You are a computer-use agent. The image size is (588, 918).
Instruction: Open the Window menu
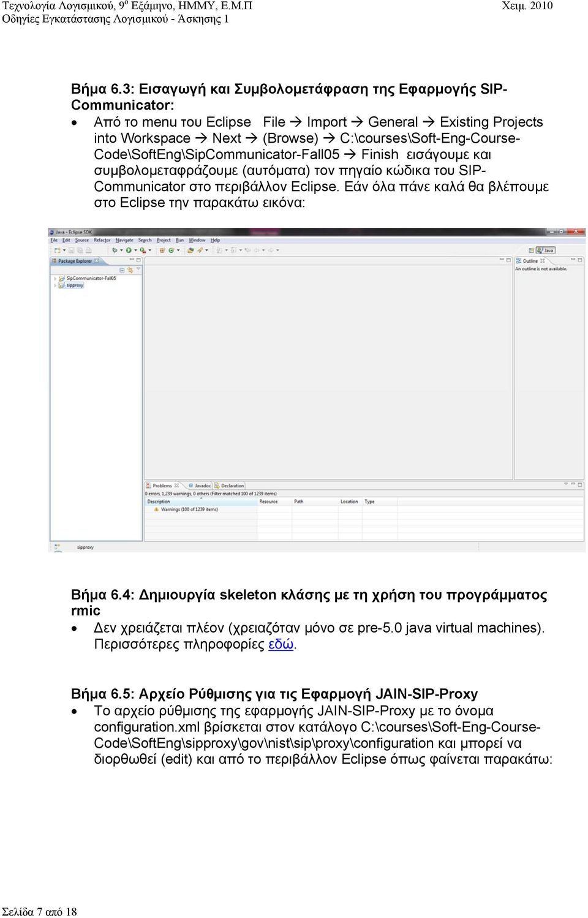(x=197, y=240)
